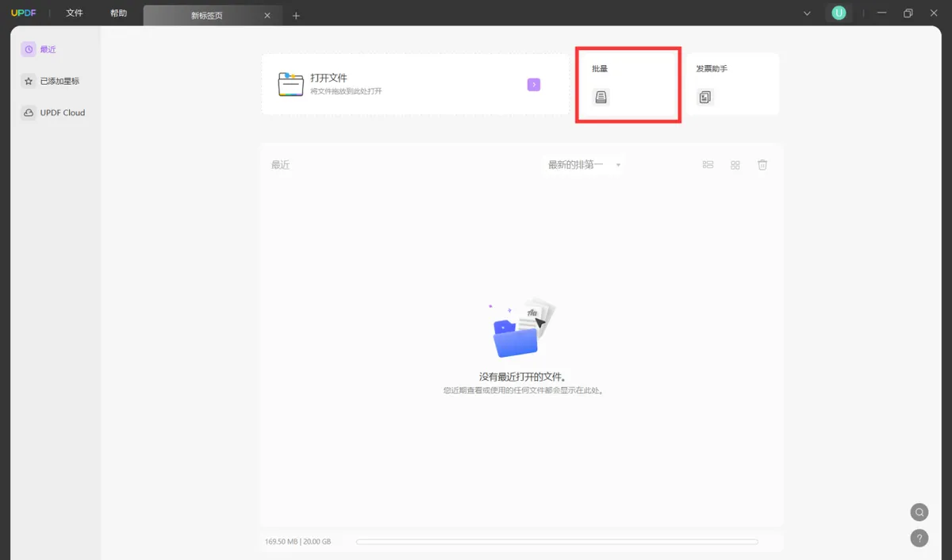Screen dimensions: 952x560
Task: Click the 批量 label
Action: tap(600, 69)
